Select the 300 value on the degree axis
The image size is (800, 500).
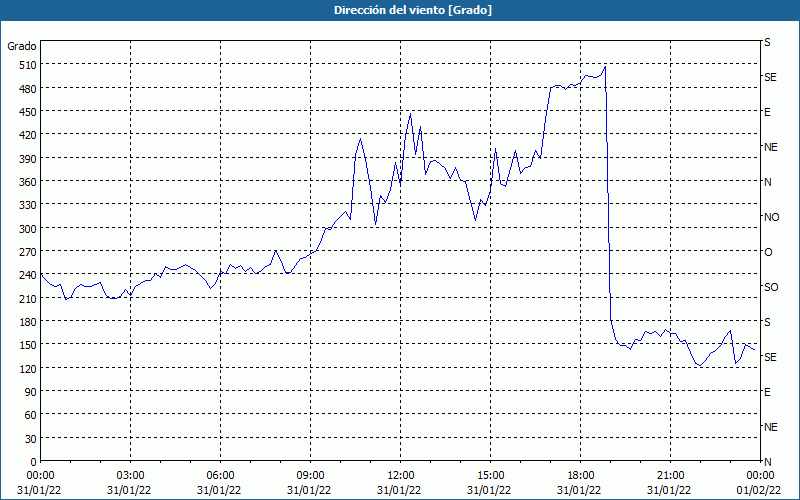point(28,229)
